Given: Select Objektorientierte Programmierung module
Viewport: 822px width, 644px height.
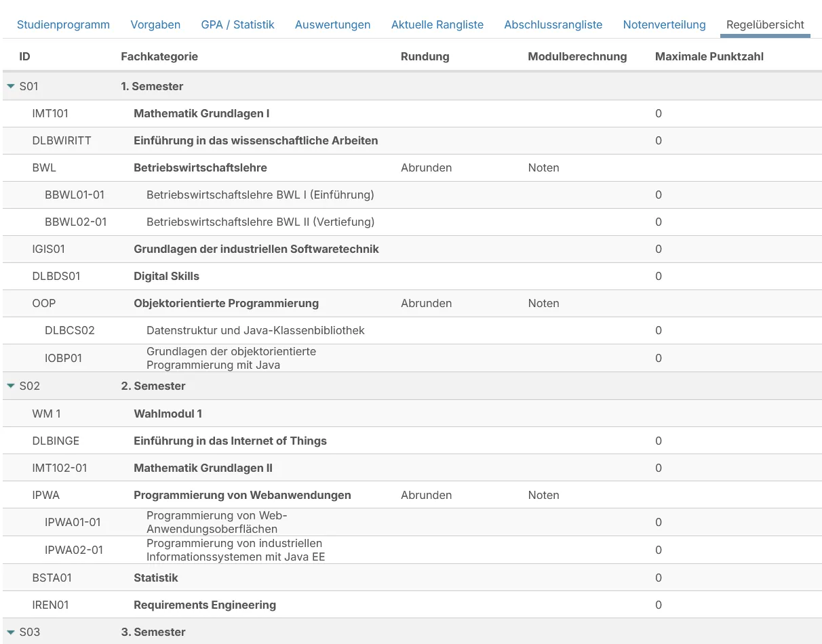Looking at the screenshot, I should point(226,303).
